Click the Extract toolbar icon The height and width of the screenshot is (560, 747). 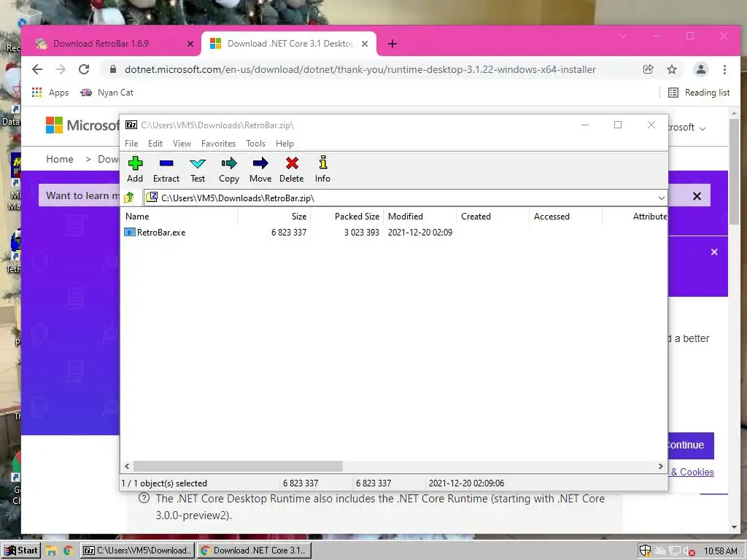pyautogui.click(x=166, y=169)
